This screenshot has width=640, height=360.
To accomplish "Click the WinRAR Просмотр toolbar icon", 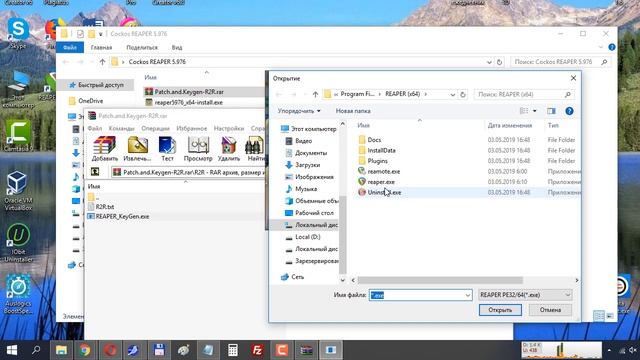I will tap(198, 149).
